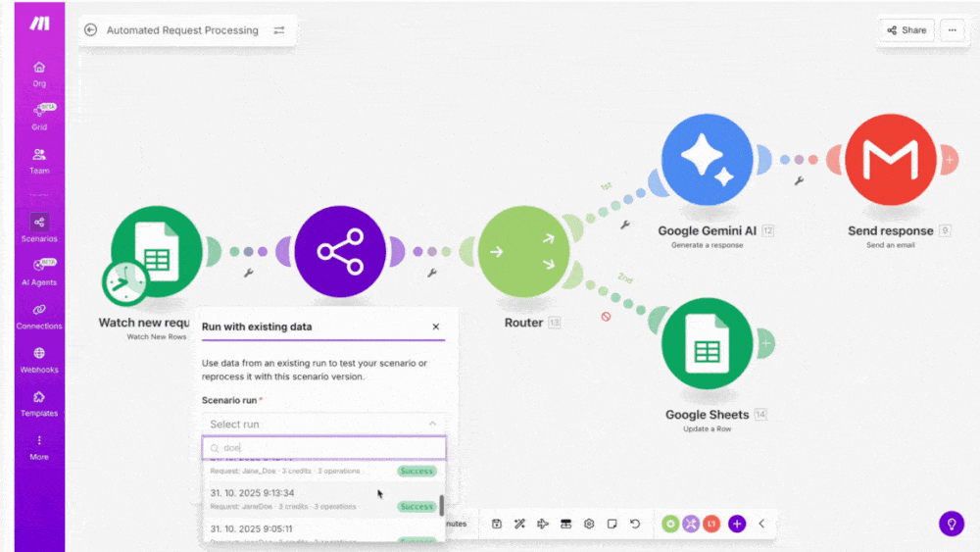The image size is (980, 552).
Task: Click the back arrow beside scenario name
Action: coord(90,30)
